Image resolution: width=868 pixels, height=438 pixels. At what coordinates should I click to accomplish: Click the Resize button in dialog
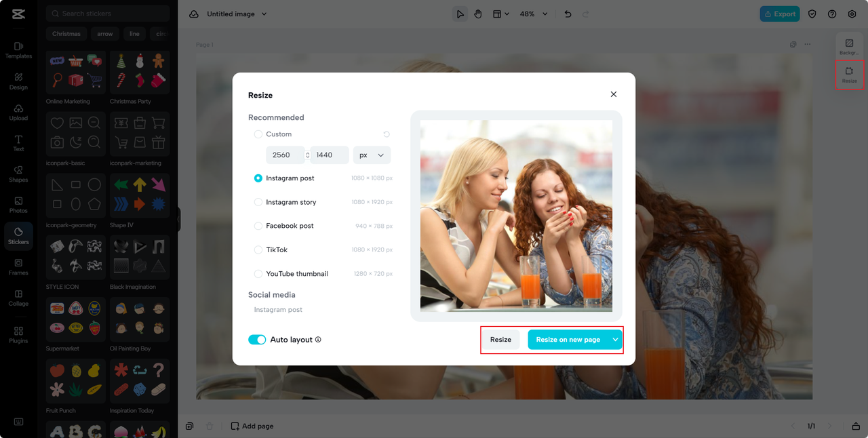pos(501,340)
